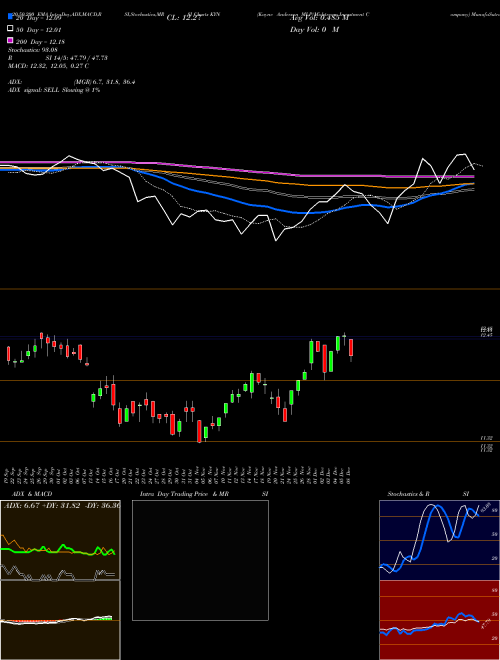Click the ADX '(MGR) 6.7, 31.8, 36.4' values
The image size is (500, 660).
tap(104, 82)
